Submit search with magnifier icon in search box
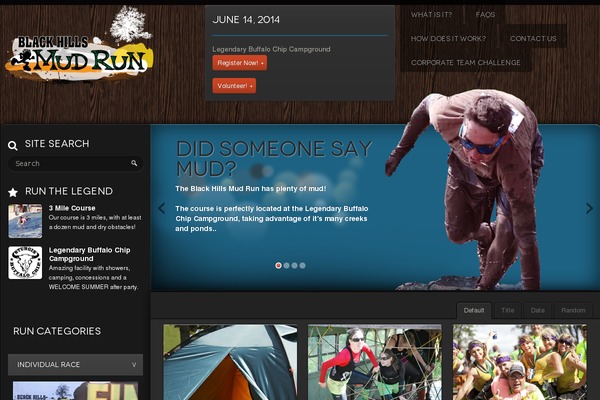The width and height of the screenshot is (600, 400). (134, 163)
